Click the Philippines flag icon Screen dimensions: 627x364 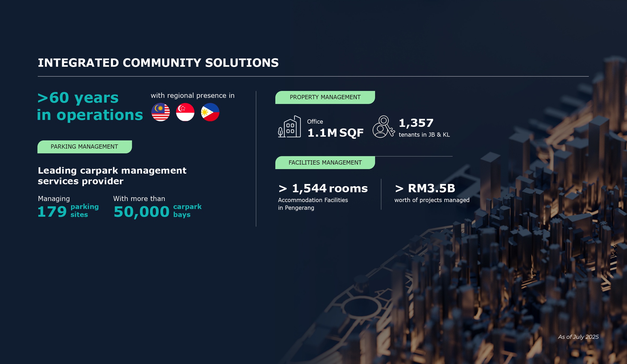point(210,112)
